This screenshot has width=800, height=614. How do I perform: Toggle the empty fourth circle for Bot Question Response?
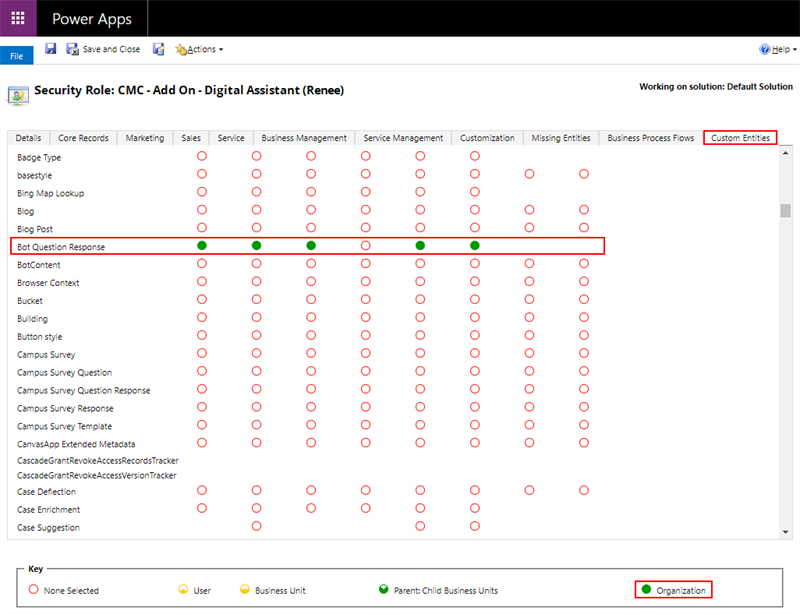pyautogui.click(x=366, y=246)
